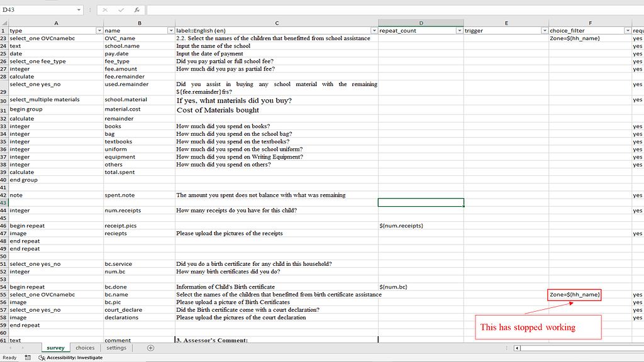The image size is (644, 362).
Task: Open the filter dropdown on the name column
Action: click(170, 30)
